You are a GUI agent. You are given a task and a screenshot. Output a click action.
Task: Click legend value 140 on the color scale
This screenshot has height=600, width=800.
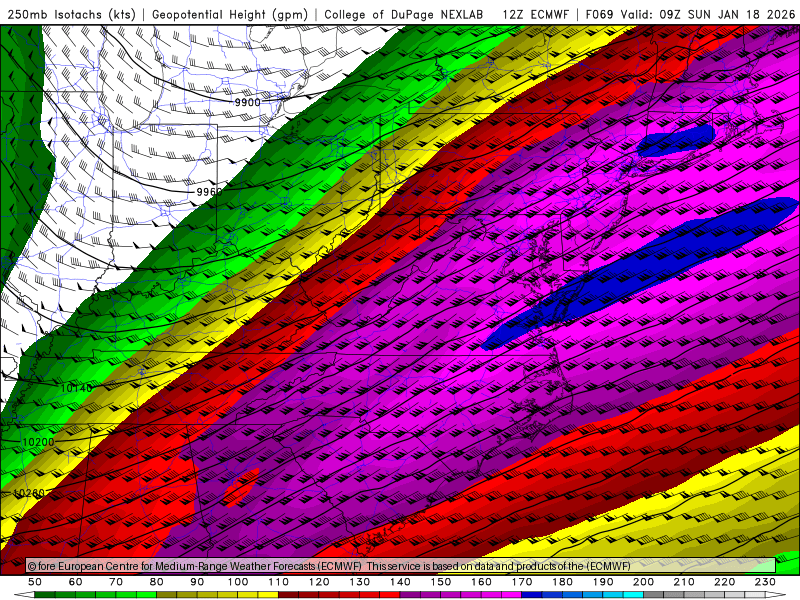point(400,582)
